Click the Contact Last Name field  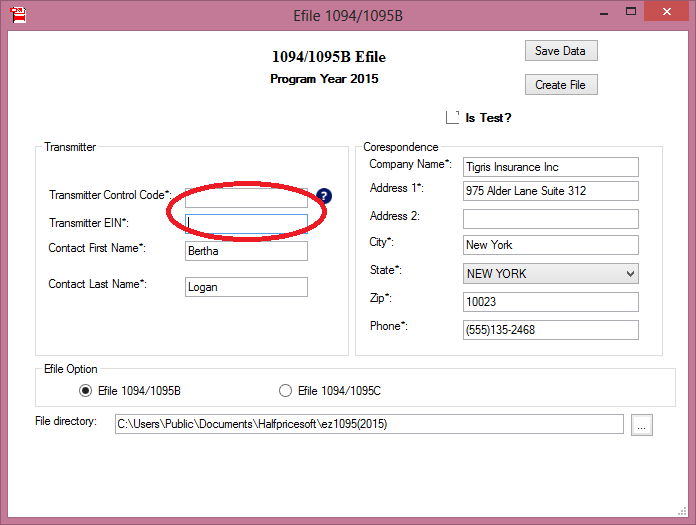246,287
